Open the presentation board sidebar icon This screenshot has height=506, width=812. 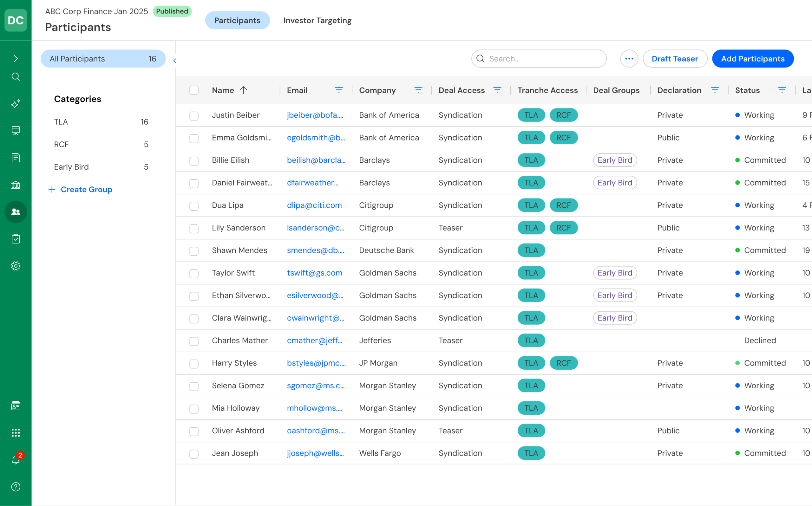click(x=16, y=131)
